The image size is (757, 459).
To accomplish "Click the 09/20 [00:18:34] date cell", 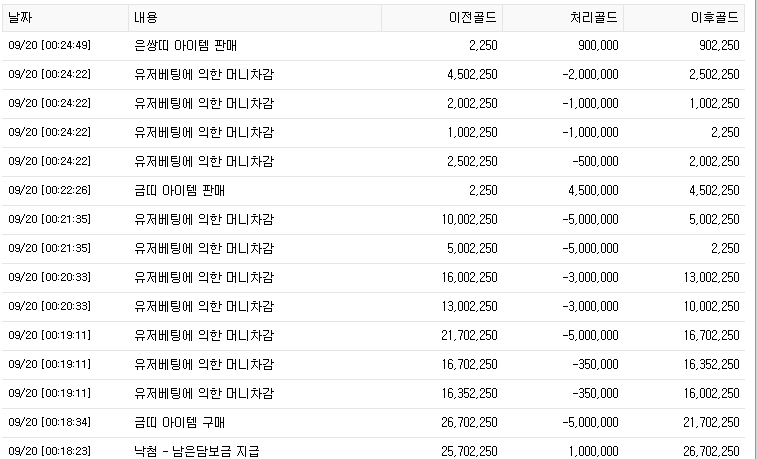I will pyautogui.click(x=49, y=423).
